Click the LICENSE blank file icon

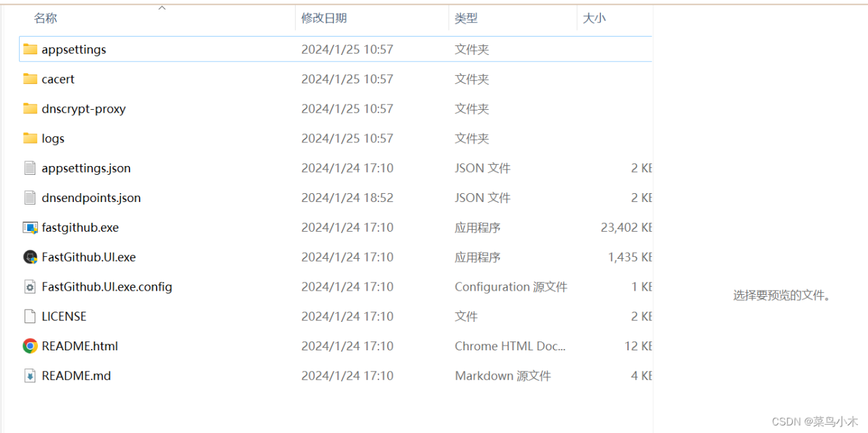30,316
